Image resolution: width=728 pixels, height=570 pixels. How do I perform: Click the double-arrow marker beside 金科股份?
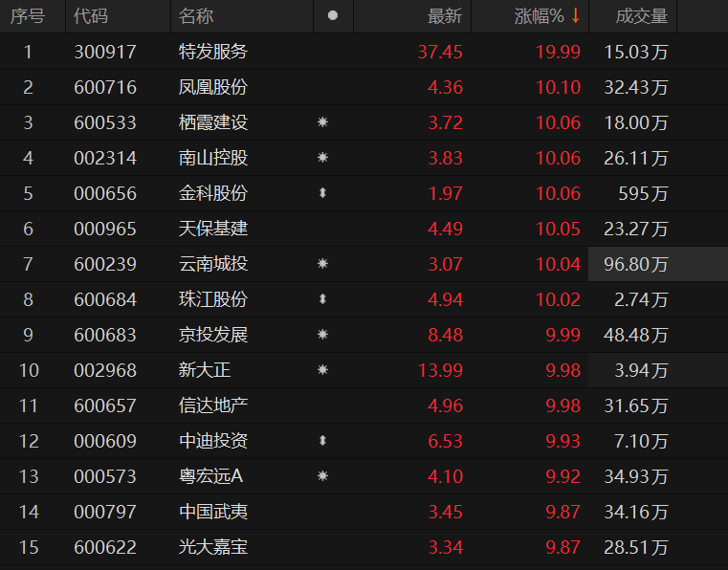323,193
